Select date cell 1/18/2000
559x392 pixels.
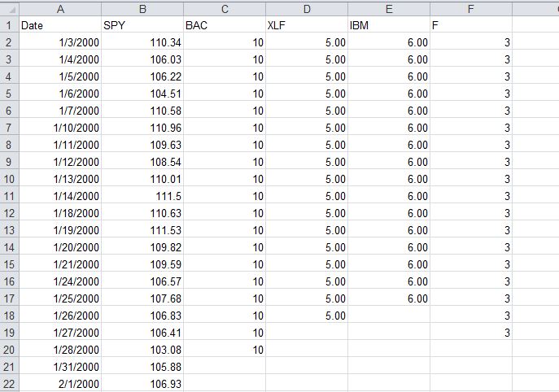tap(60, 213)
